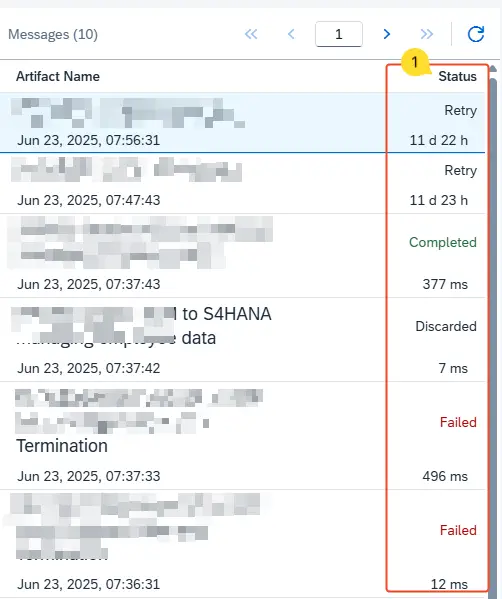
Task: Select the Retry message from 07:47:43
Action: [243, 183]
